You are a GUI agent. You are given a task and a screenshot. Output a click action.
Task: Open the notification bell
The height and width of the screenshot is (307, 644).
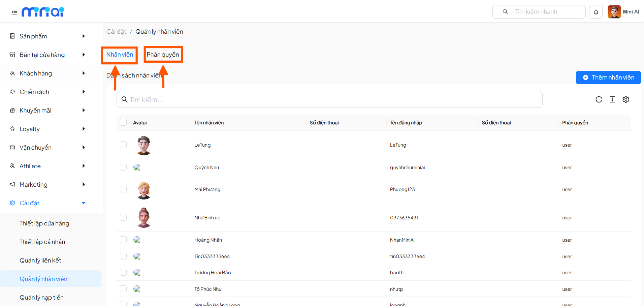point(596,12)
